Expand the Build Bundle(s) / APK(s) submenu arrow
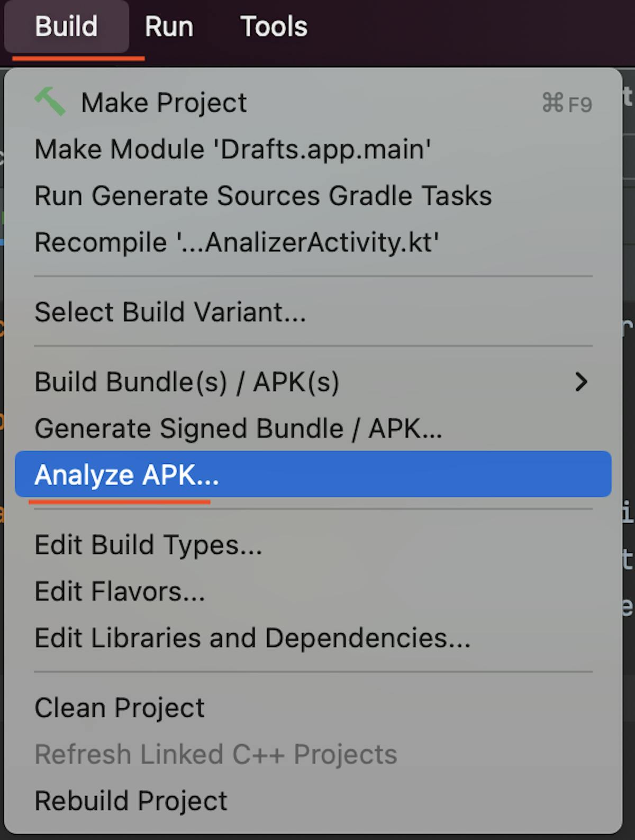This screenshot has width=635, height=840. [581, 382]
